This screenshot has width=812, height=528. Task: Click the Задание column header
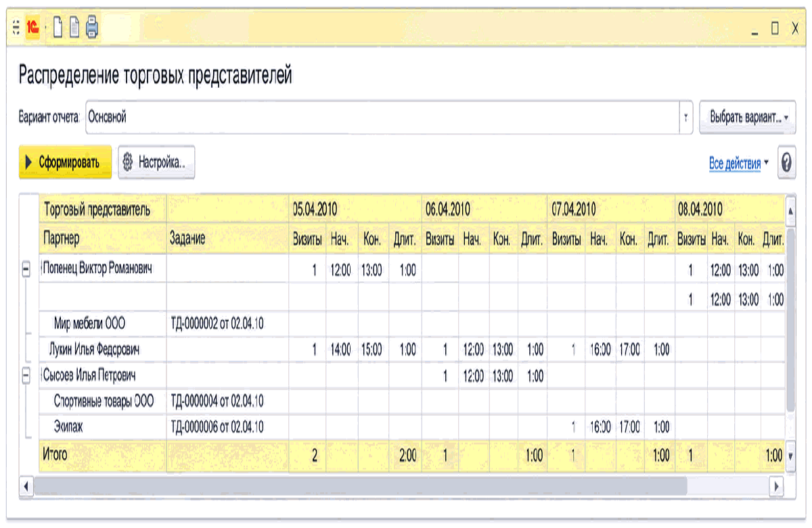[187, 237]
